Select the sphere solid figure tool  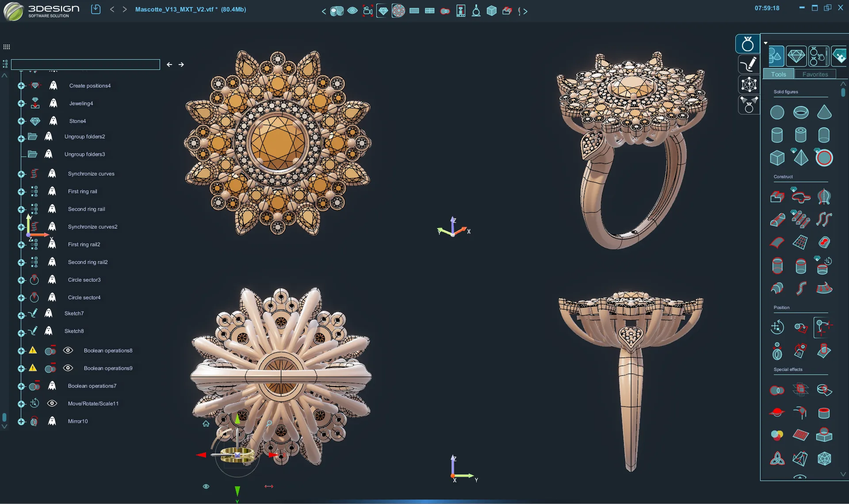pyautogui.click(x=777, y=113)
